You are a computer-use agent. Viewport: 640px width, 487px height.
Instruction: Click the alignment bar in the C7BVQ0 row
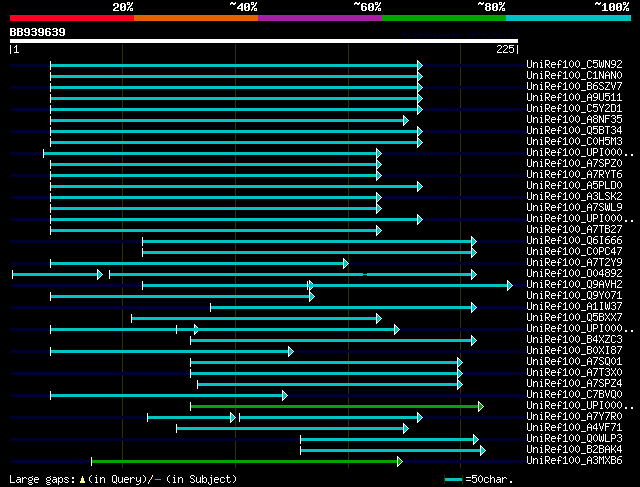click(167, 396)
